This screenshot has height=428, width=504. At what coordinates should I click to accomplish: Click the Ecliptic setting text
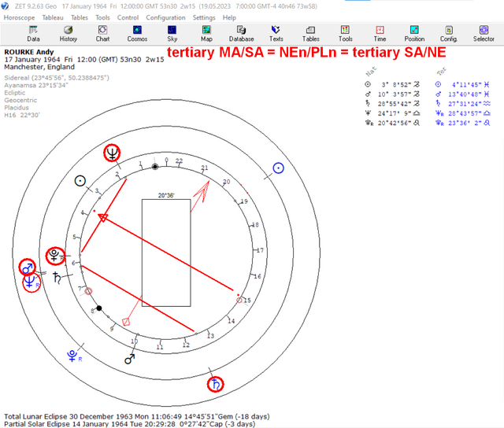(x=14, y=93)
